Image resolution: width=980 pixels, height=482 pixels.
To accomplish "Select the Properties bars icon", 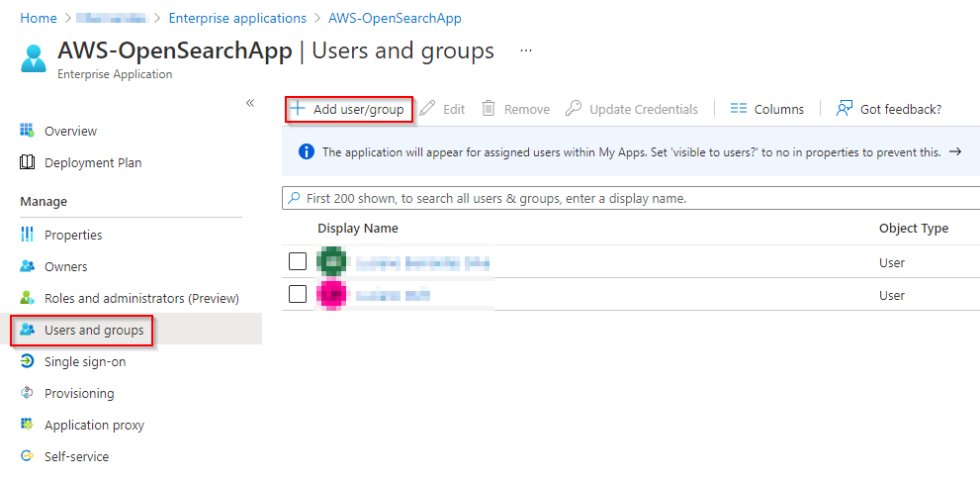I will click(x=27, y=235).
